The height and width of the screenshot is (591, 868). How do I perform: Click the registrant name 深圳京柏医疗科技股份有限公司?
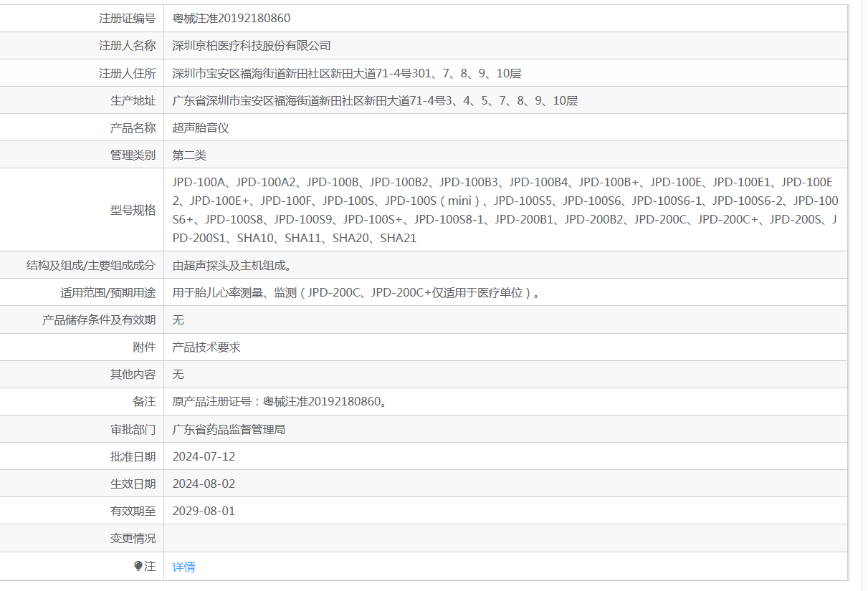coord(252,46)
